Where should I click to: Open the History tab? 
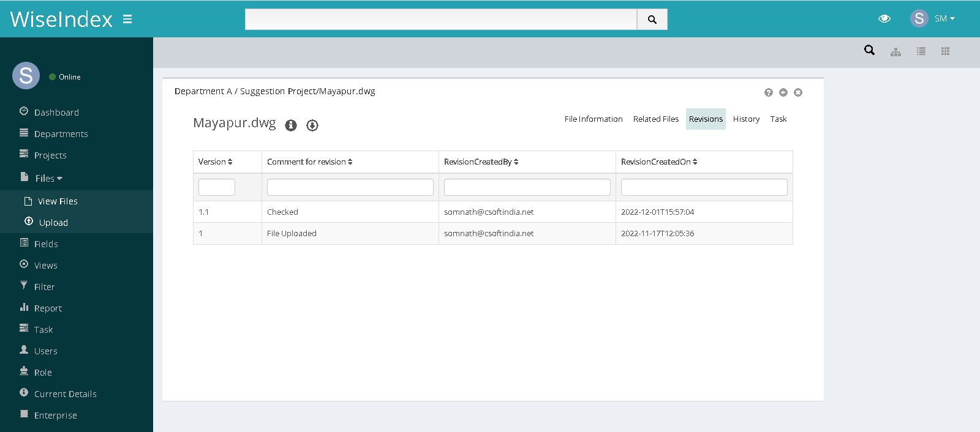[746, 119]
